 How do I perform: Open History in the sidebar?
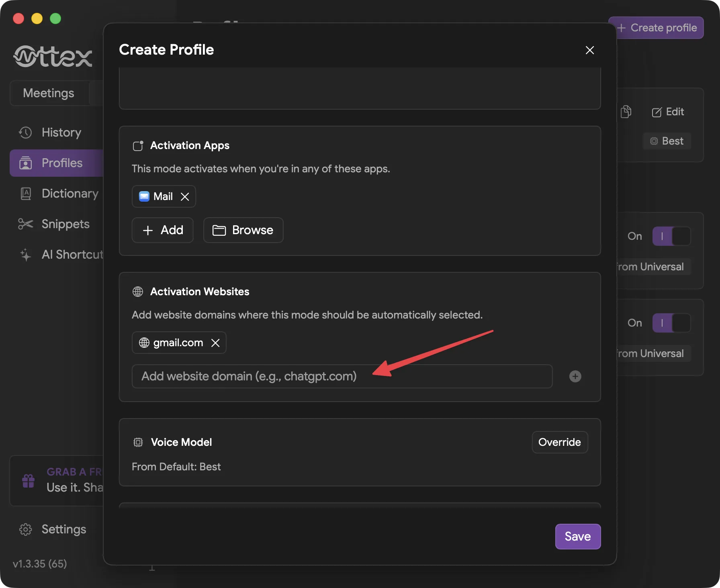(56, 133)
